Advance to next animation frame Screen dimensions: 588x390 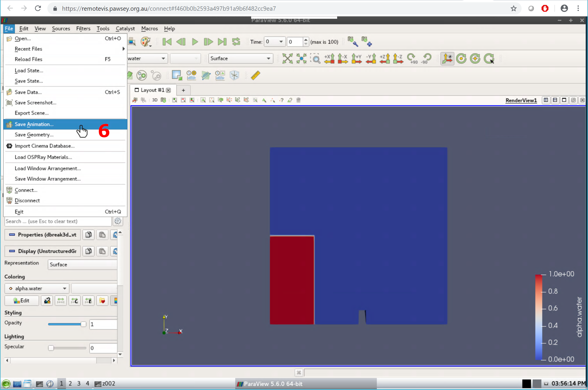(208, 42)
